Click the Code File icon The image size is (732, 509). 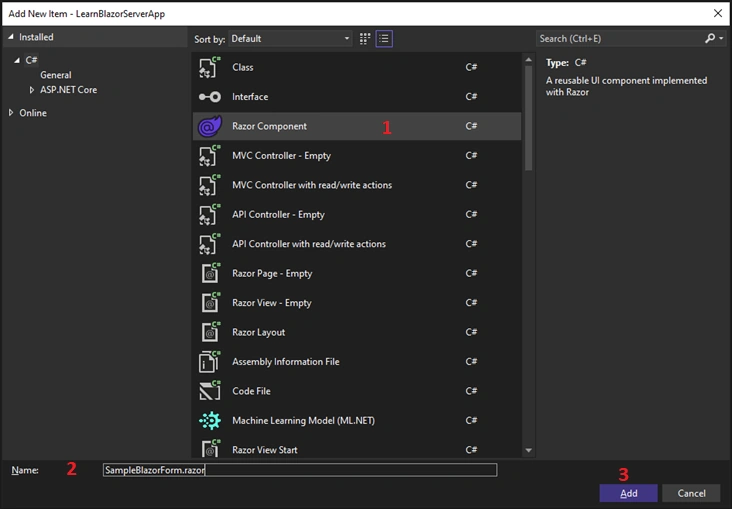pos(210,391)
